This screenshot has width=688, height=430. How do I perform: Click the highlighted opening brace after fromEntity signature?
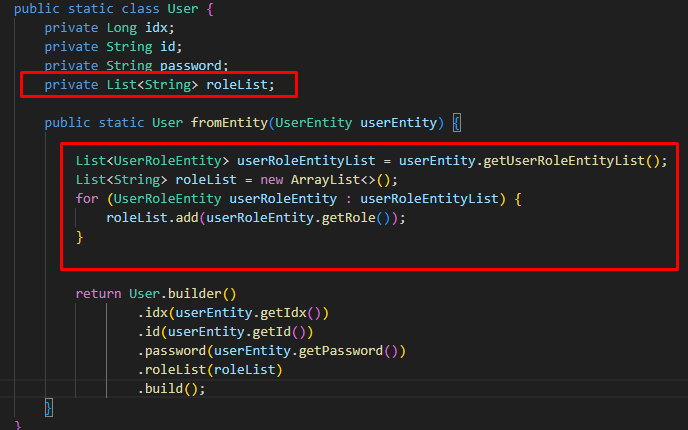pos(456,123)
